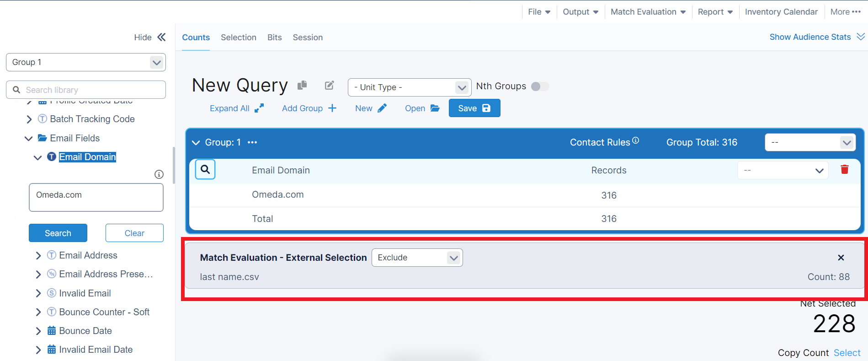Click the copy query icon beside New Query
This screenshot has width=868, height=361.
tap(302, 85)
